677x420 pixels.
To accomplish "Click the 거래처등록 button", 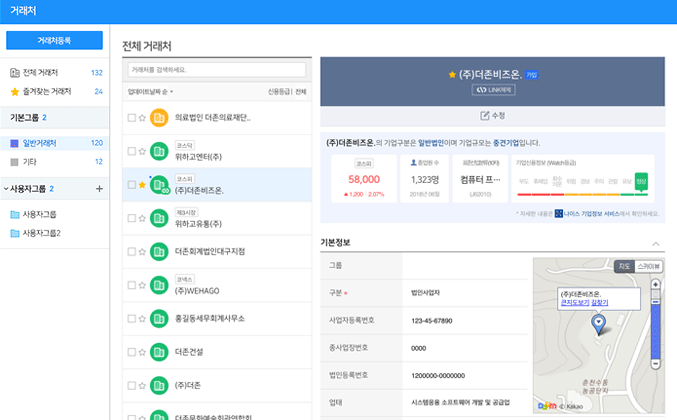I will click(54, 41).
